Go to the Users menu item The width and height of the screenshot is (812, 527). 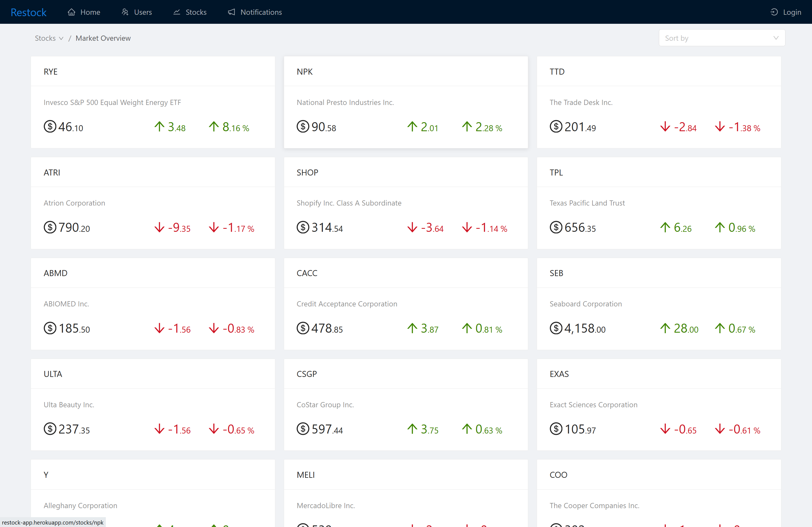click(x=143, y=12)
